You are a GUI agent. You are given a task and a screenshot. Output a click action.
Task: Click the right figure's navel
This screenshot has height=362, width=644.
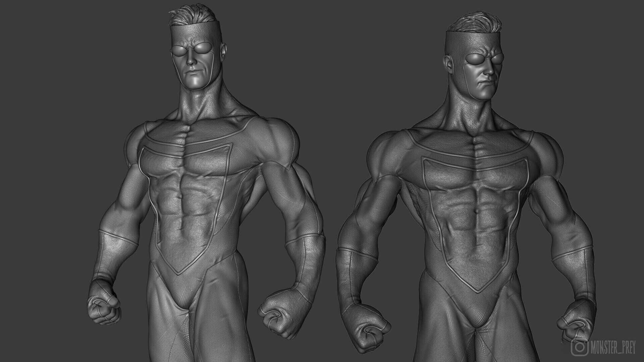(477, 212)
